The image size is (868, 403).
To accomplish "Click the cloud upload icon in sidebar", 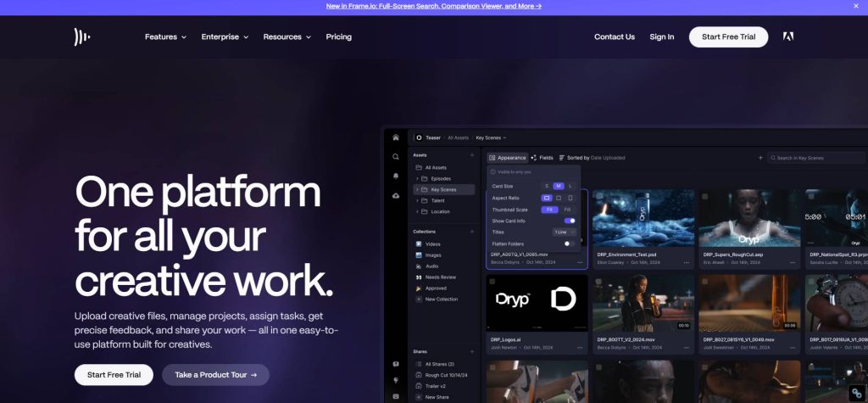I will click(x=396, y=196).
